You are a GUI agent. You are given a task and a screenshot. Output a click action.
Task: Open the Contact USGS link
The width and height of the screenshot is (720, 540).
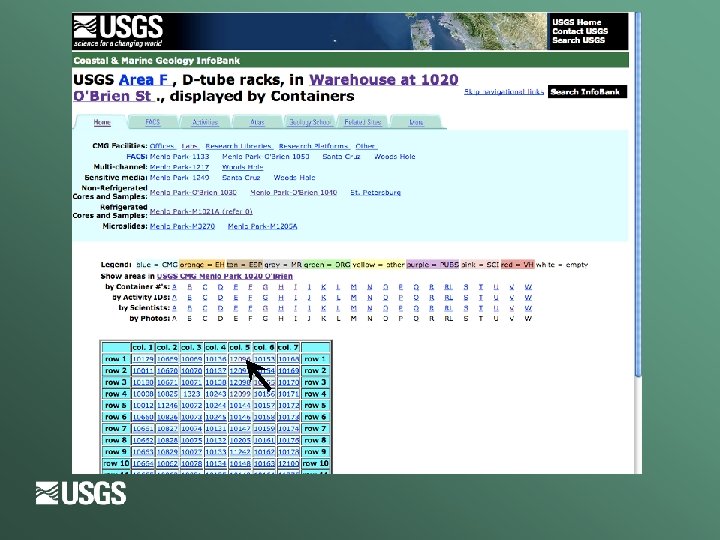[x=580, y=31]
